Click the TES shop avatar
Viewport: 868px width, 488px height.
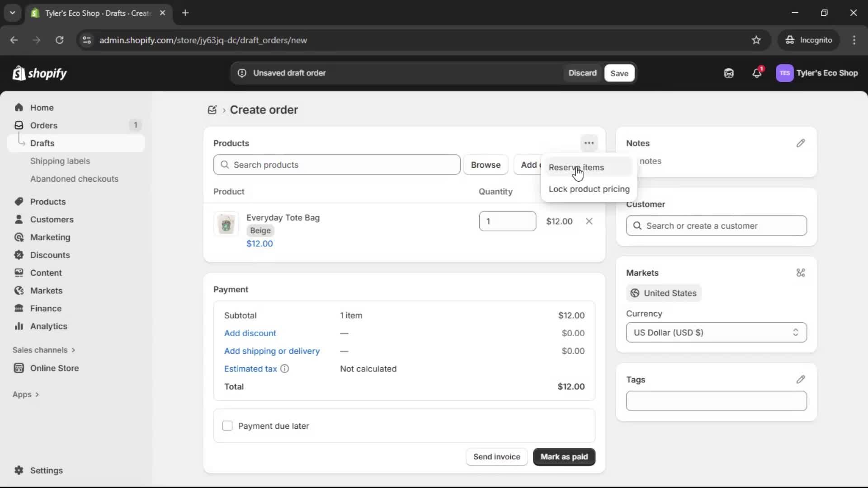[785, 73]
